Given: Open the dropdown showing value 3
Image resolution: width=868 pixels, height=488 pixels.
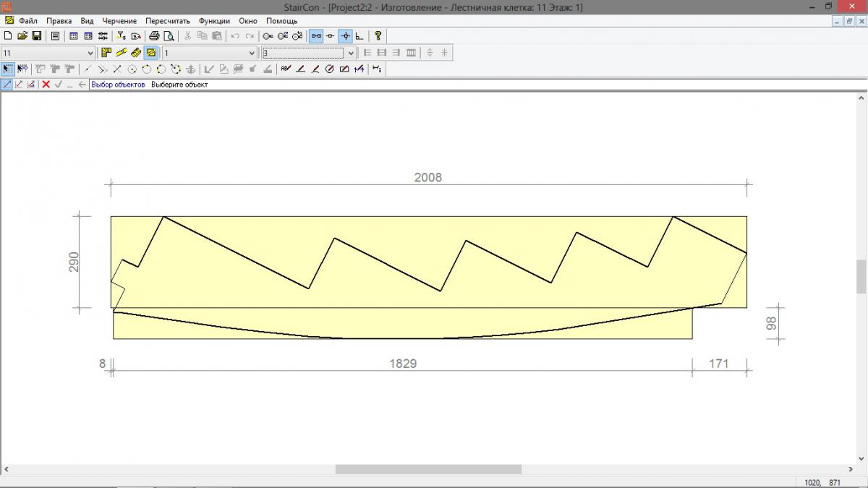Looking at the screenshot, I should [352, 53].
